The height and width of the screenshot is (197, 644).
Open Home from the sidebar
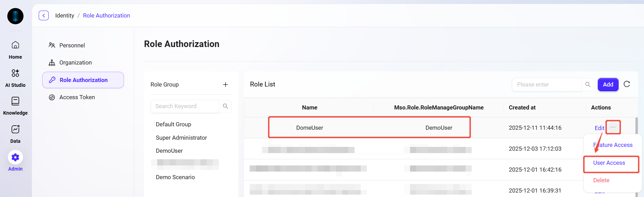point(15,49)
